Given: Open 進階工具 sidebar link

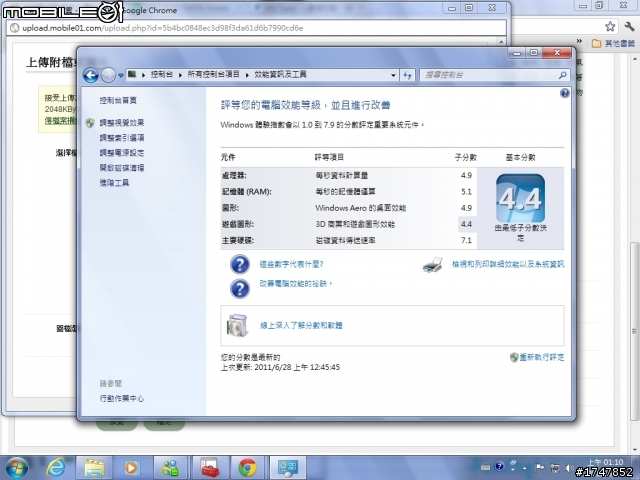Looking at the screenshot, I should coord(114,182).
